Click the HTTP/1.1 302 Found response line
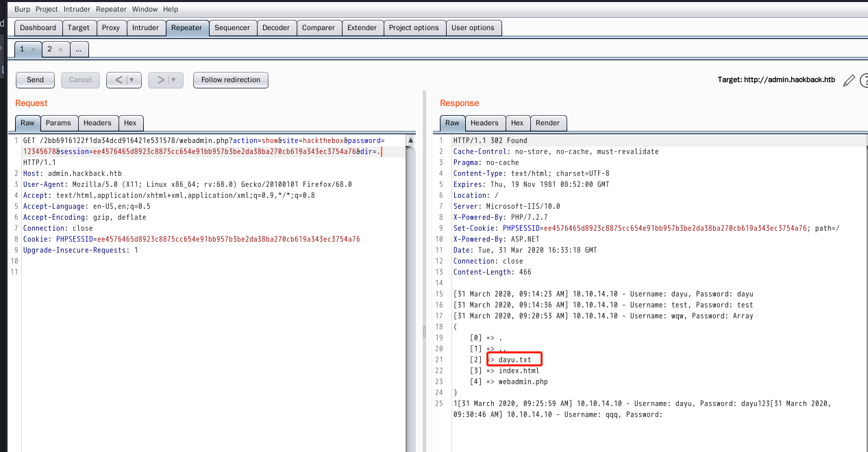Image resolution: width=868 pixels, height=452 pixels. [490, 140]
